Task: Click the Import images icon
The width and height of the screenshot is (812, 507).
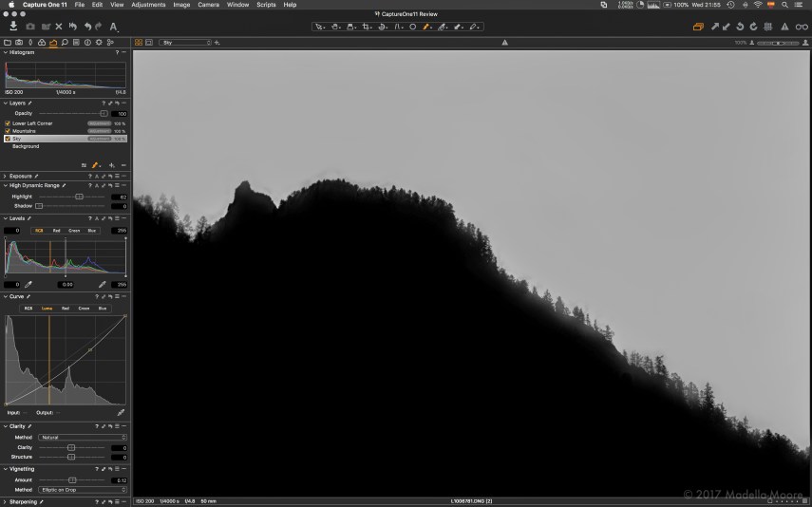Action: (x=13, y=27)
